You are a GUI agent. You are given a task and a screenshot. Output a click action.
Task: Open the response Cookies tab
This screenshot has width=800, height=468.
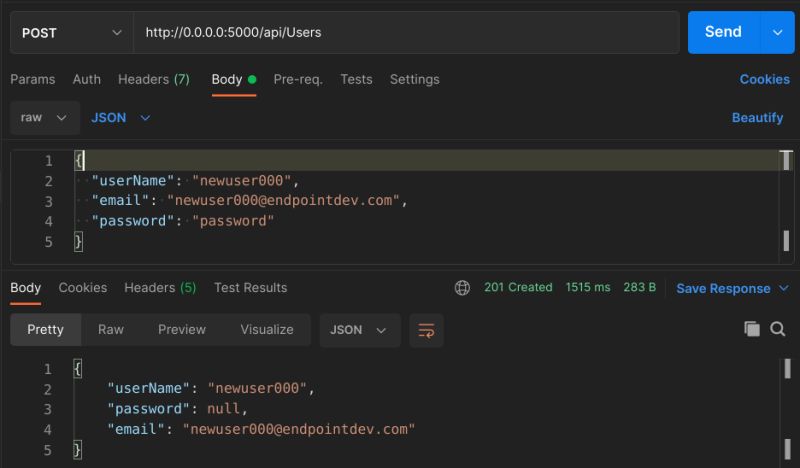click(x=83, y=288)
